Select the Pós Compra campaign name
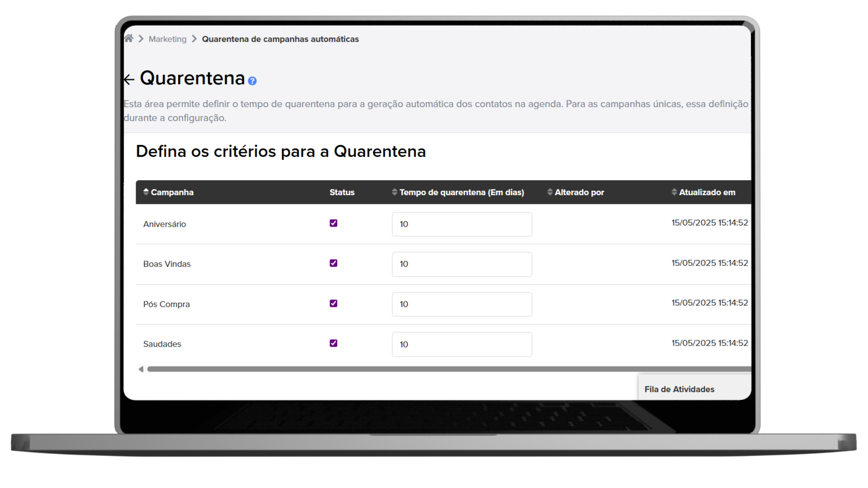This screenshot has height=488, width=868. coord(166,304)
